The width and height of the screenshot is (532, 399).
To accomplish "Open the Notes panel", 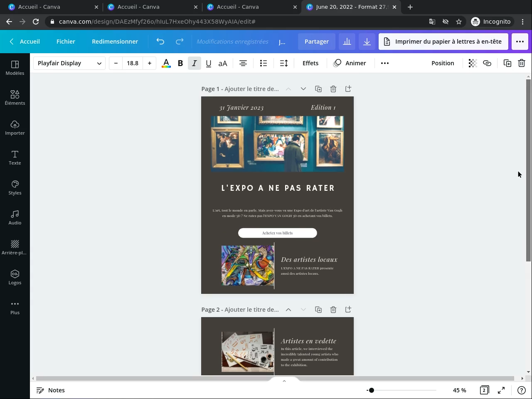I will click(x=51, y=390).
